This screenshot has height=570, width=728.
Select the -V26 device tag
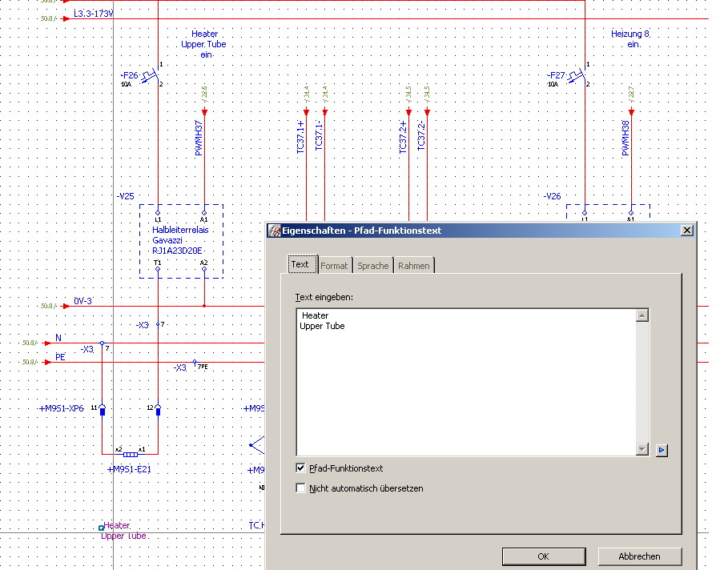click(552, 196)
